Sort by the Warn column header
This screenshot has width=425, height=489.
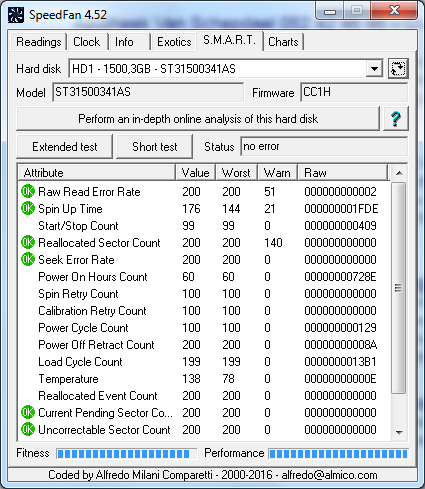(x=277, y=173)
